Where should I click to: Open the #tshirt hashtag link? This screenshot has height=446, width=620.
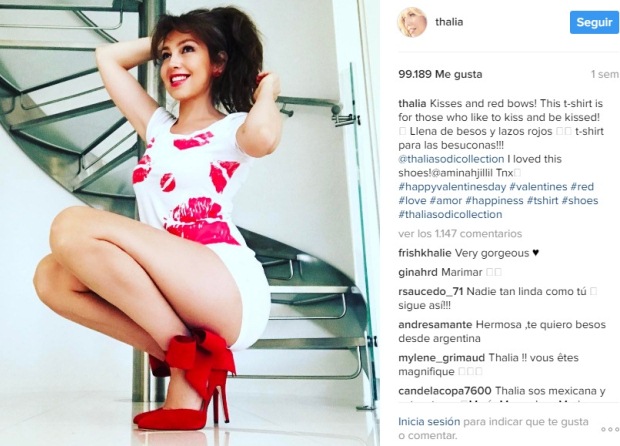[x=542, y=200]
